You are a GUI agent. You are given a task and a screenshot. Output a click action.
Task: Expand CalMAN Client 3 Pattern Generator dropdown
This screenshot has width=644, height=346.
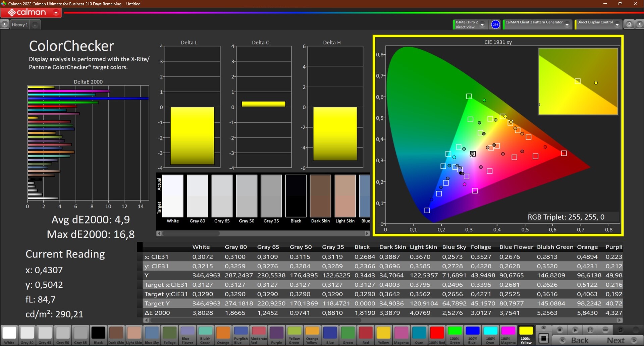[x=567, y=24]
